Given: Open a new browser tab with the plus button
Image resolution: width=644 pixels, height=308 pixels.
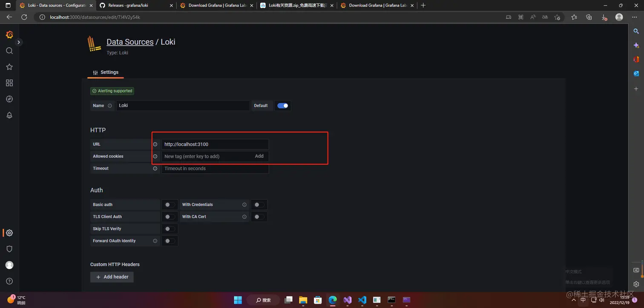Looking at the screenshot, I should pos(423,6).
